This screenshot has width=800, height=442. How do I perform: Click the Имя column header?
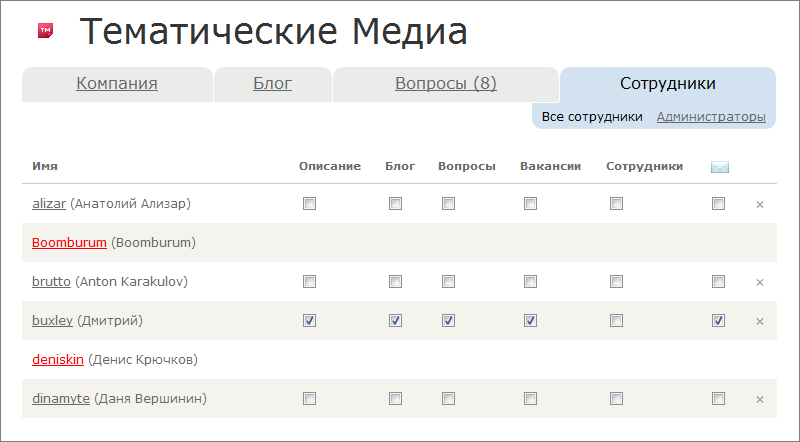(x=45, y=166)
